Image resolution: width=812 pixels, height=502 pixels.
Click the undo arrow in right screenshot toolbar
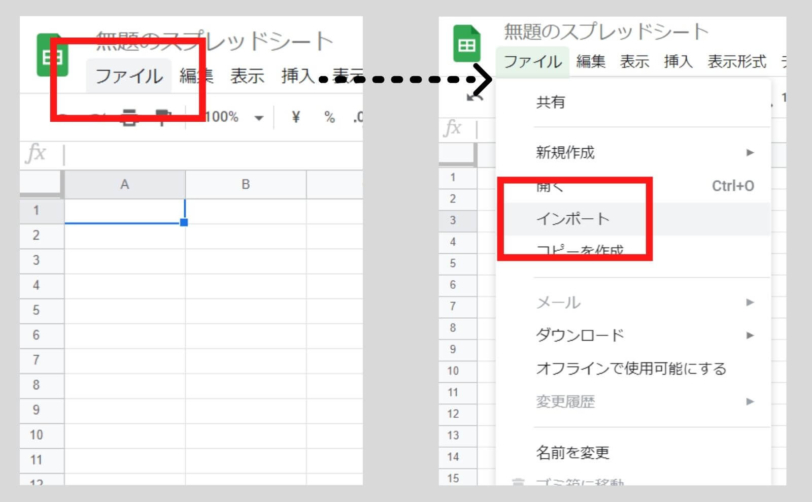click(475, 95)
